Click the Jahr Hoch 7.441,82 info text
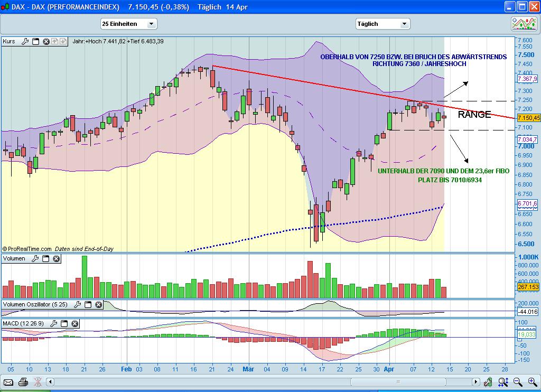 coord(118,41)
